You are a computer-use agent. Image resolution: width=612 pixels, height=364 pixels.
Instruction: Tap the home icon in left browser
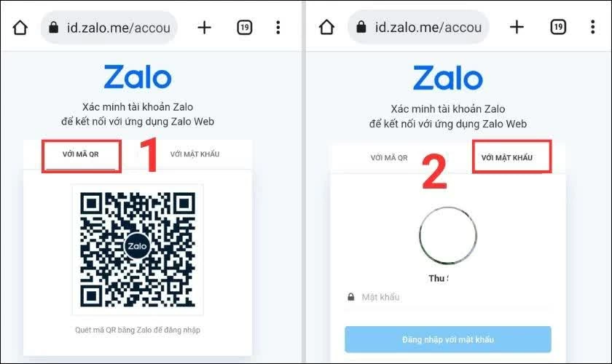20,28
